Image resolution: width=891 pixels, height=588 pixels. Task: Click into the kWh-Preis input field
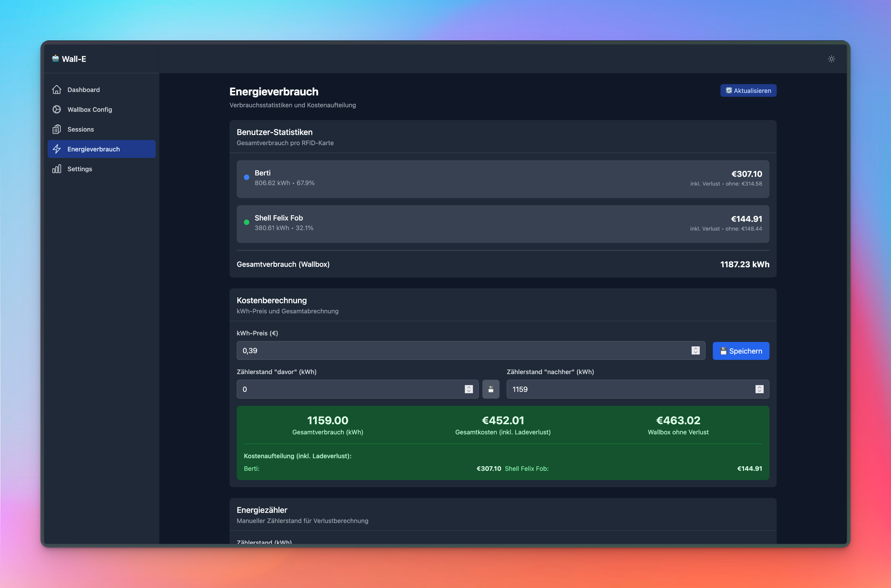(461, 351)
